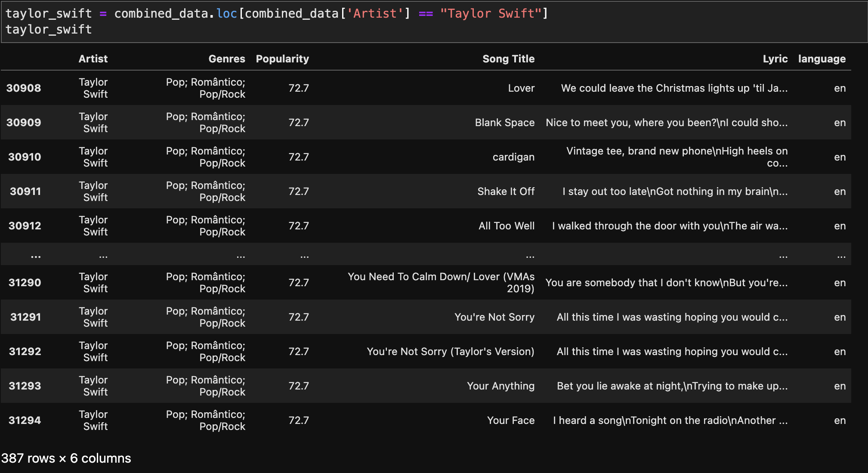
Task: Click 'You're Not Sorry (Taylor's Version)' title
Action: [451, 352]
